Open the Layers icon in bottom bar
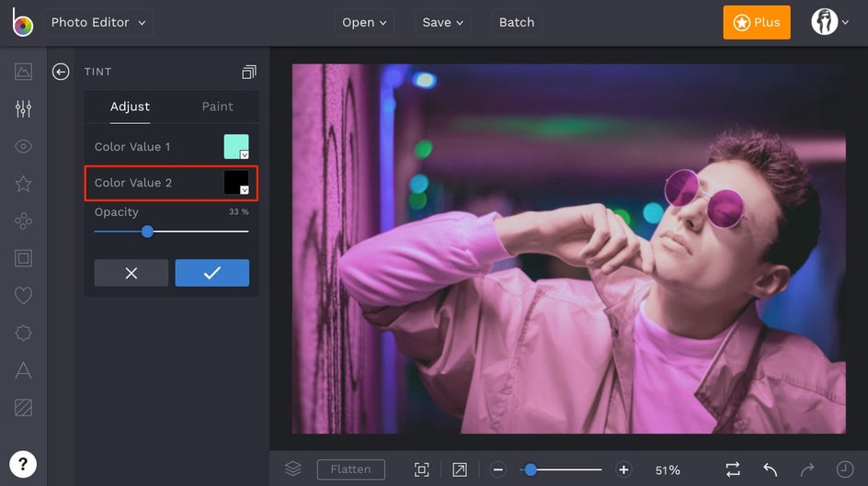 tap(292, 469)
